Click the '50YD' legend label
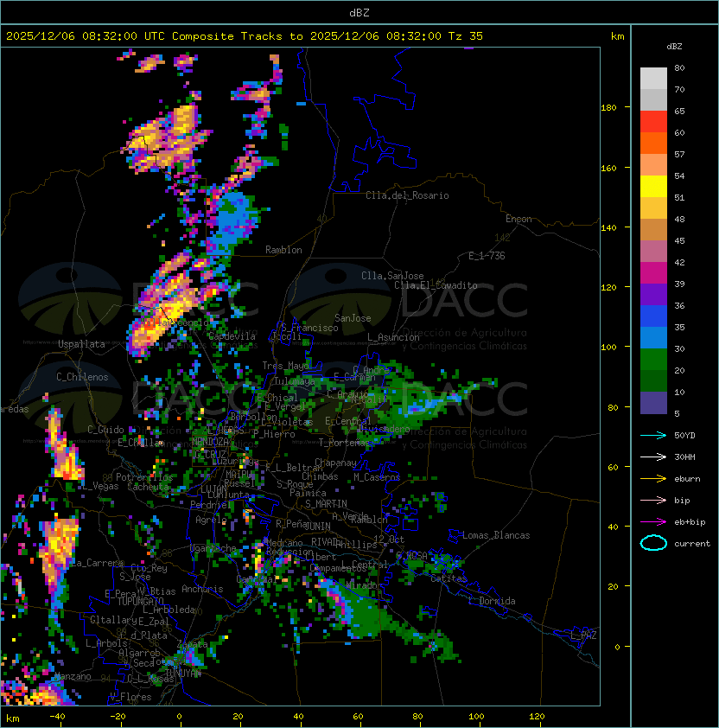 click(x=684, y=436)
